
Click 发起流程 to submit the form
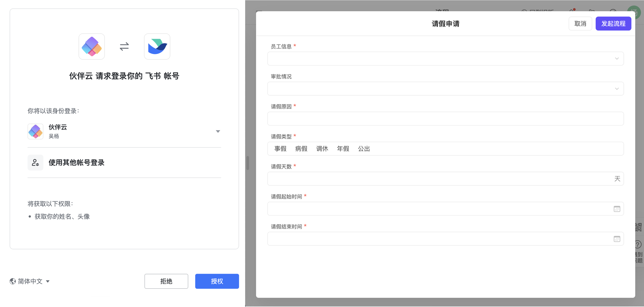pos(613,24)
